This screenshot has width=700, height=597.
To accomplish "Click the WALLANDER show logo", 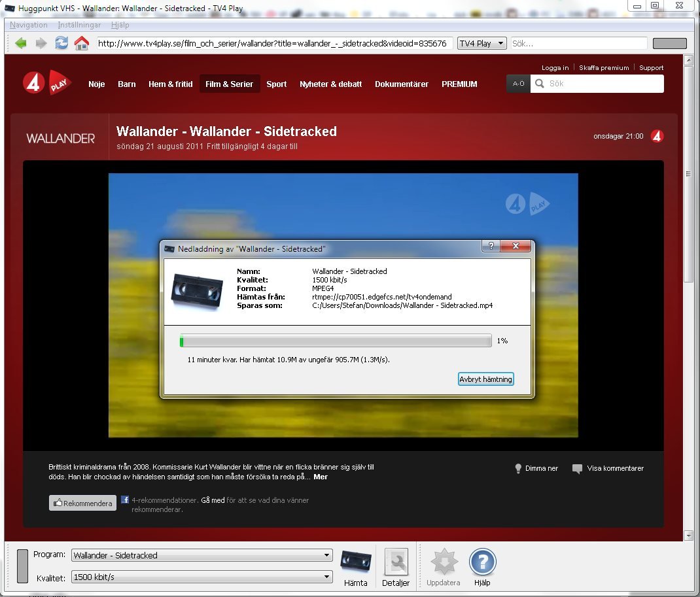I will click(x=60, y=139).
